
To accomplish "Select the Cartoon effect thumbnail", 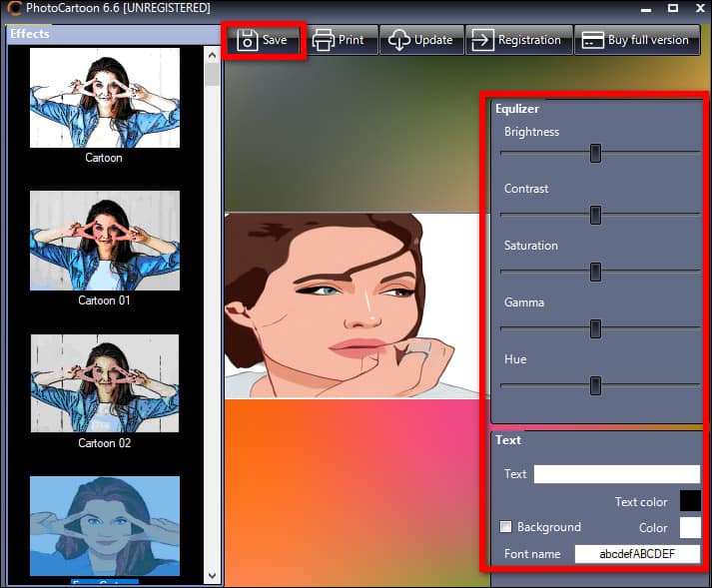I will [x=105, y=98].
